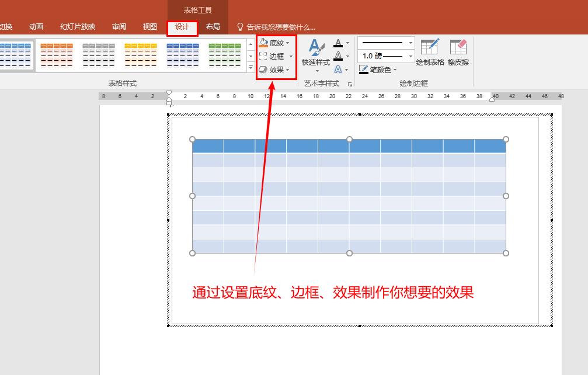Click the 效果 effects icon
This screenshot has width=588, height=375.
click(263, 70)
